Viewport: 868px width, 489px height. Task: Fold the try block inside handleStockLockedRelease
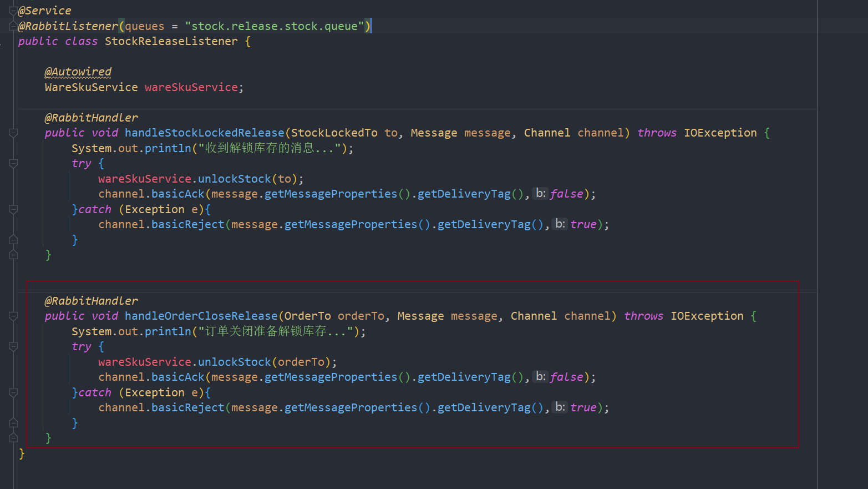pyautogui.click(x=13, y=163)
